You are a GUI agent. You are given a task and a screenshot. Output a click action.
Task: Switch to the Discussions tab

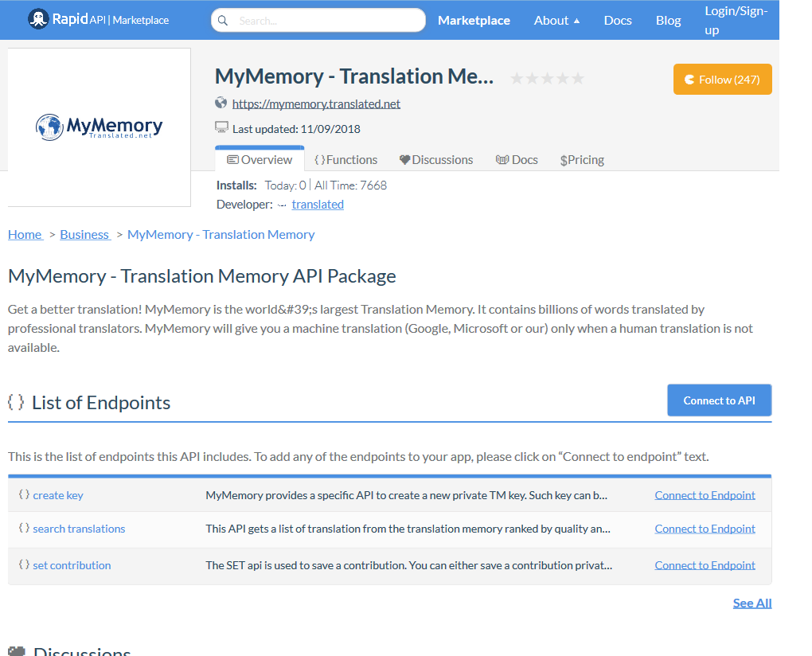pyautogui.click(x=435, y=160)
